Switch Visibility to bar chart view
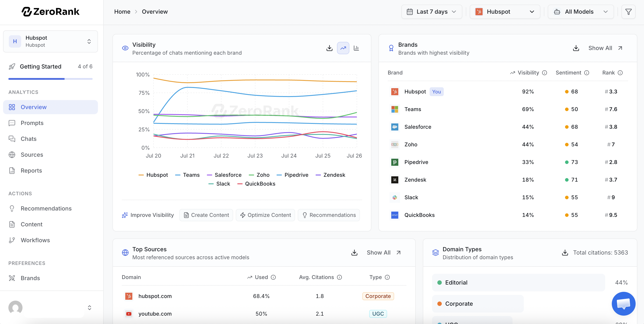644x324 pixels. [x=356, y=48]
